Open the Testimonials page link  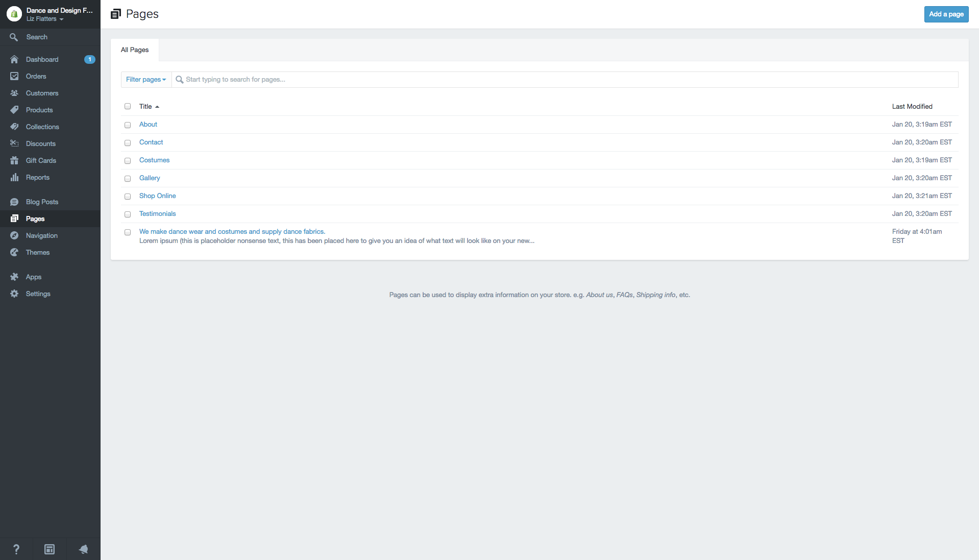[x=157, y=213]
